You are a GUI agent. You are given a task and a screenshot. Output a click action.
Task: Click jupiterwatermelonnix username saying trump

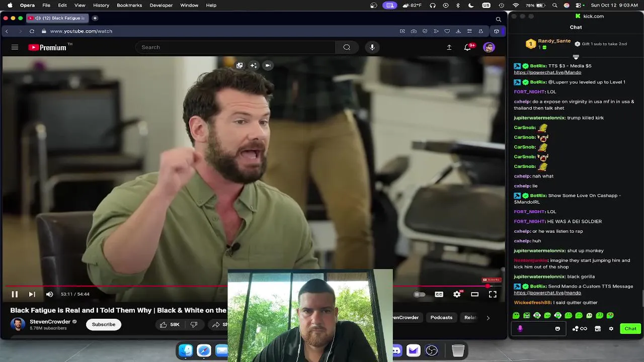[x=539, y=118]
